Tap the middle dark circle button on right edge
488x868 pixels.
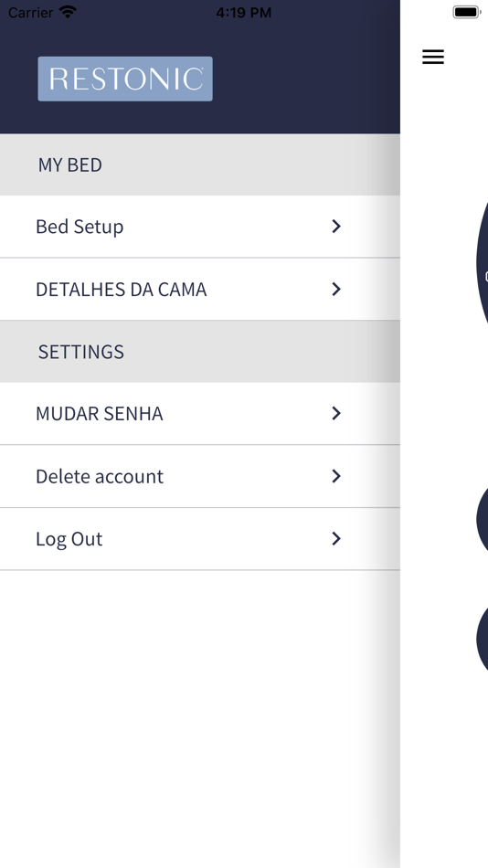click(x=482, y=519)
